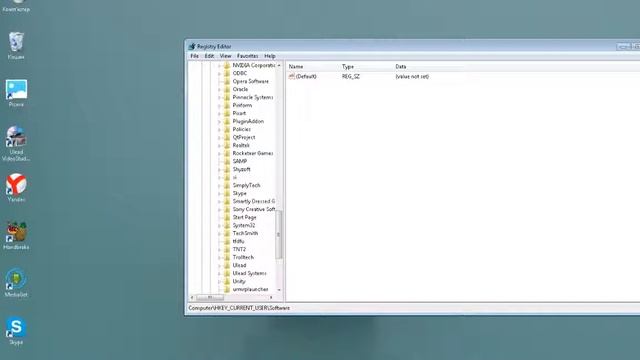Screen dimensions: 640x360
Task: Click the Opera Software folder icon
Action: point(227,81)
